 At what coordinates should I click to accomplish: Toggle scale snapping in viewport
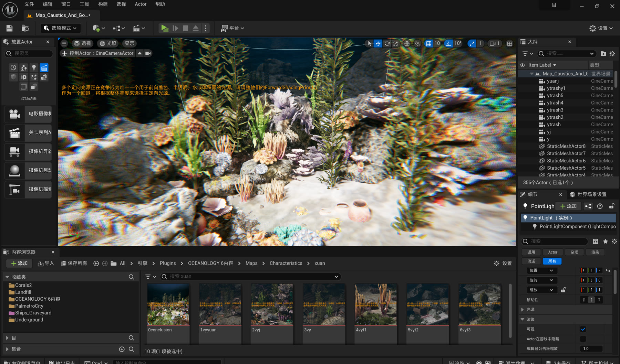(x=472, y=43)
